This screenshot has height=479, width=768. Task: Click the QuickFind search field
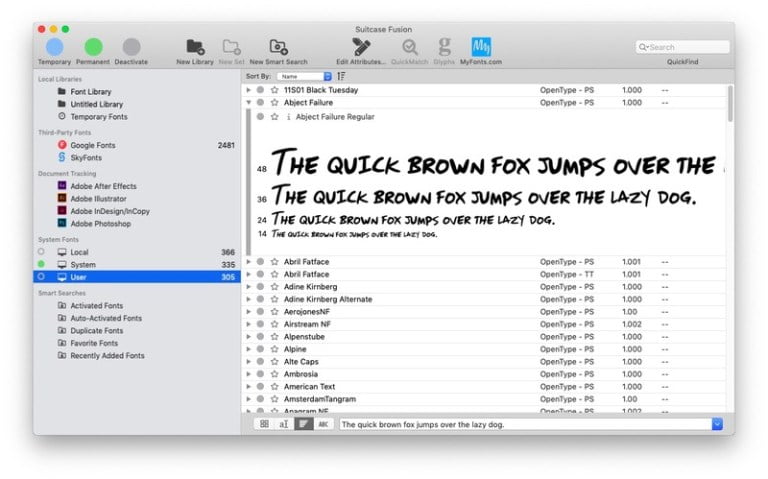tap(682, 47)
